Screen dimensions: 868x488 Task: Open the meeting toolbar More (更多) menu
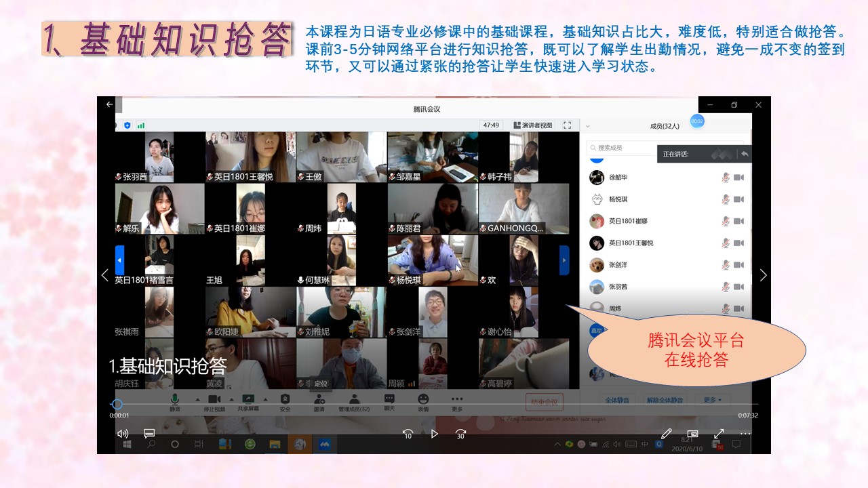click(x=457, y=403)
